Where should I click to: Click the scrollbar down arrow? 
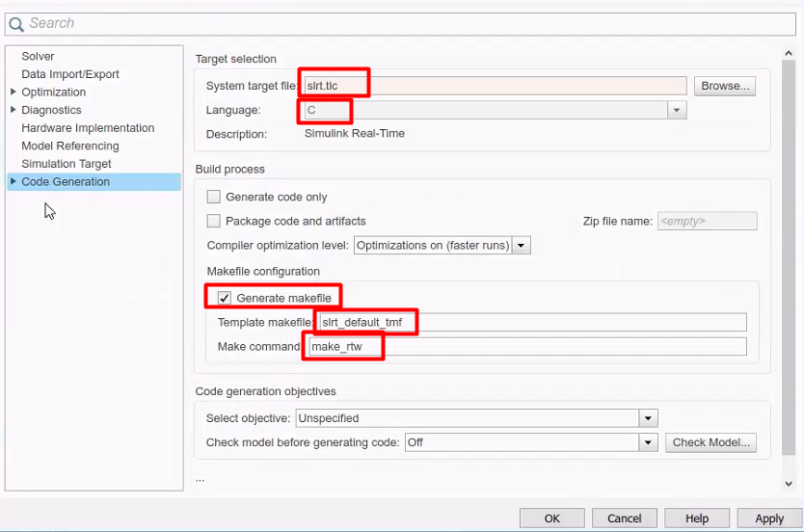pyautogui.click(x=790, y=484)
